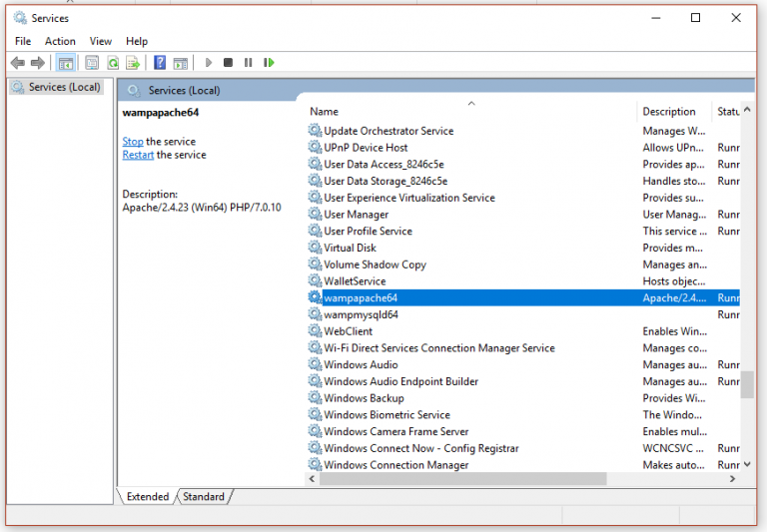This screenshot has width=767, height=532.
Task: Click the gear icon beside Virtual Disk
Action: pyautogui.click(x=315, y=247)
